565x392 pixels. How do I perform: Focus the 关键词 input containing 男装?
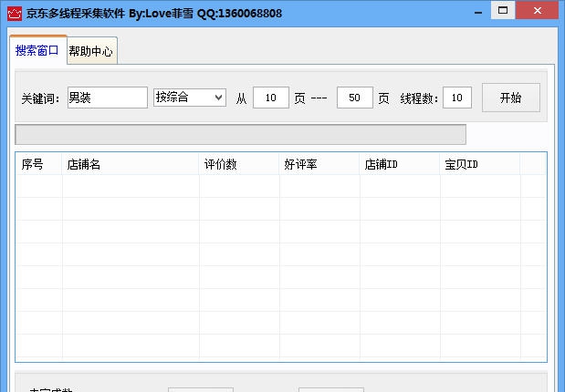[108, 98]
